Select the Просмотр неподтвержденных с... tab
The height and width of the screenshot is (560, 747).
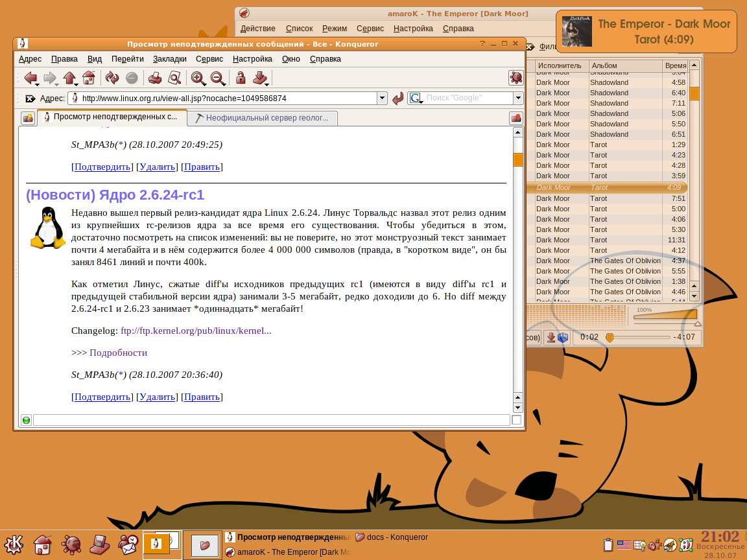click(x=112, y=117)
